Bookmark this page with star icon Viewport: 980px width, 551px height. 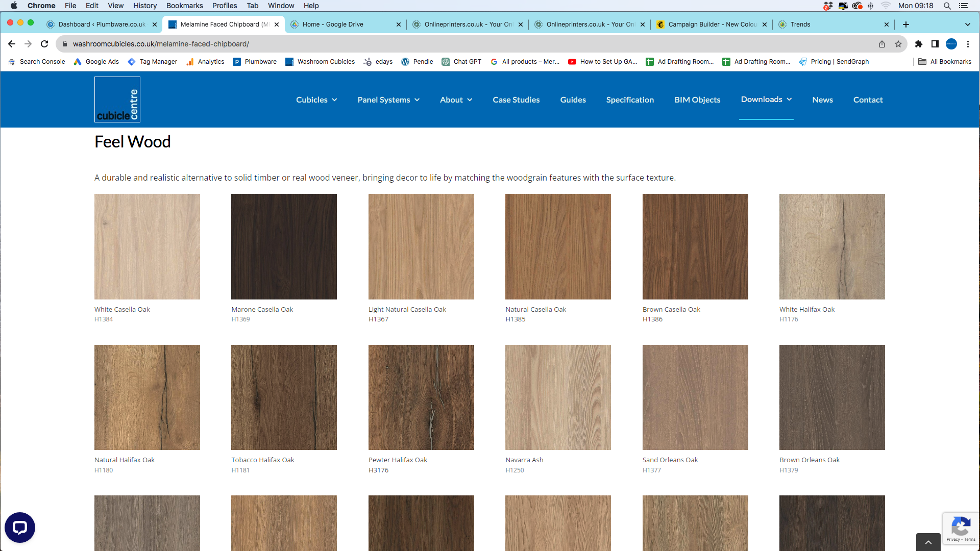898,44
